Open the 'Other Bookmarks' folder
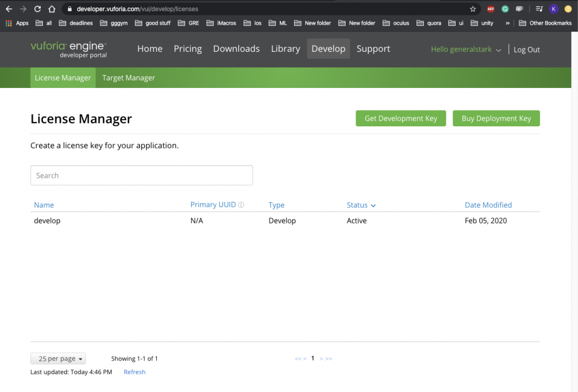Viewport: 578px width, 392px height. point(546,23)
